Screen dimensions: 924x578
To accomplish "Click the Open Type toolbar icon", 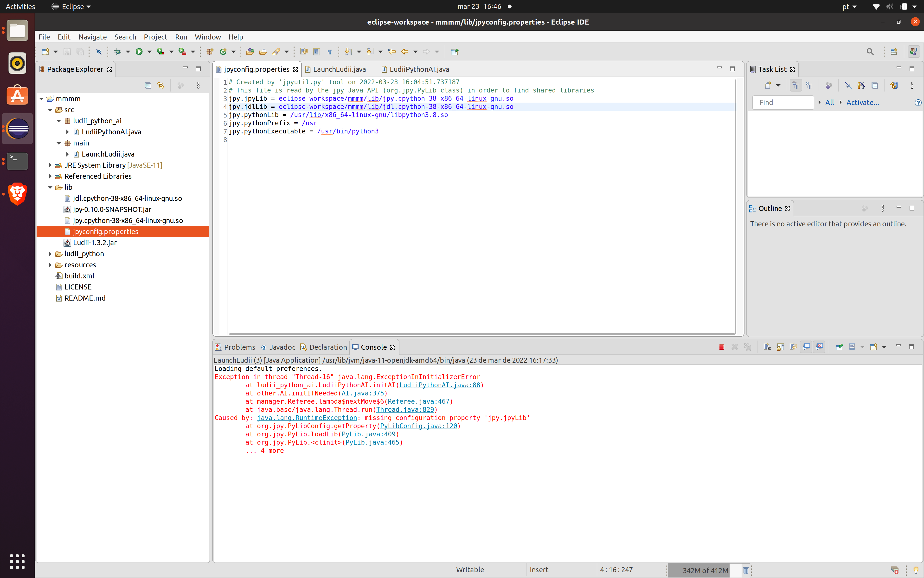I will [x=250, y=52].
